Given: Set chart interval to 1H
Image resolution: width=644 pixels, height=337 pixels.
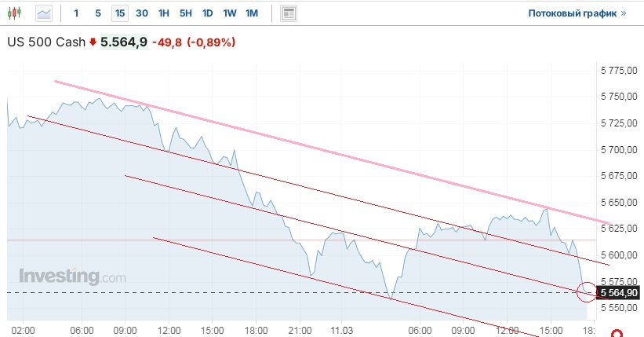Looking at the screenshot, I should pos(163,13).
